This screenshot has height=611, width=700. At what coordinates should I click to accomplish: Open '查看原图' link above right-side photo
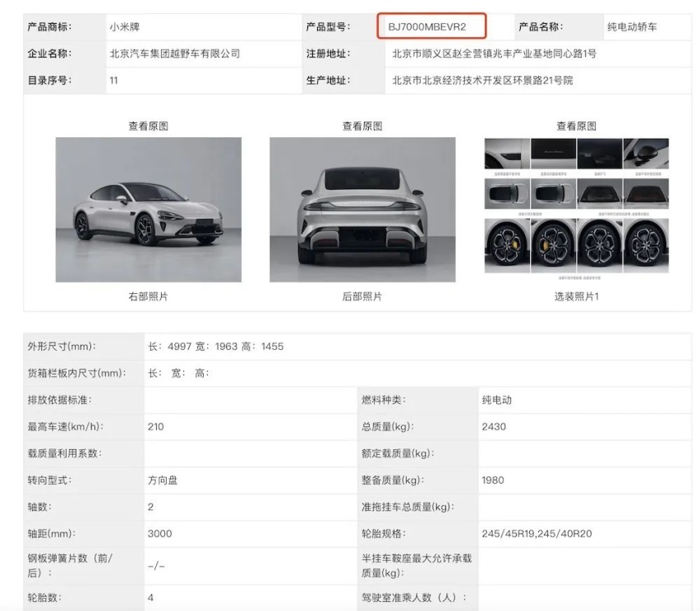148,126
